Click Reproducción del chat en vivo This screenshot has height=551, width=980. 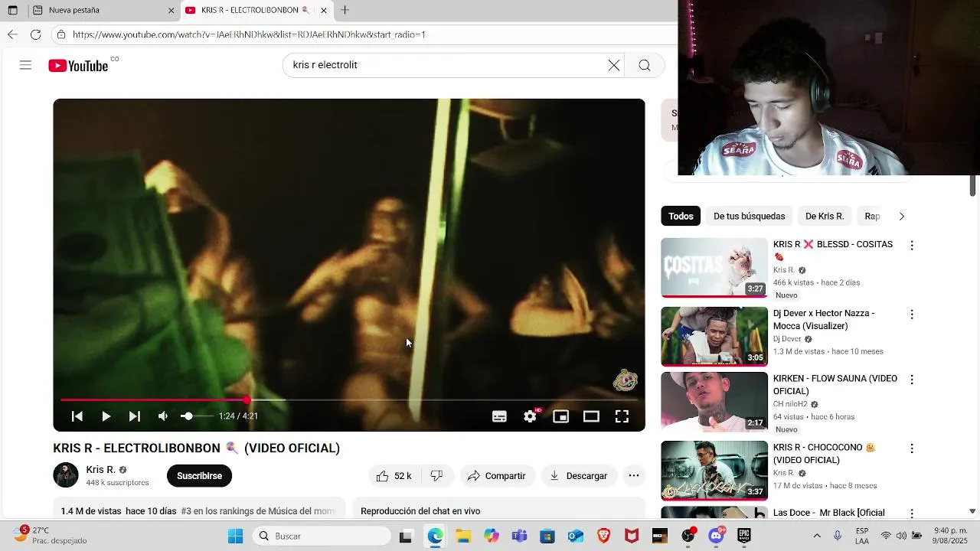tap(420, 511)
